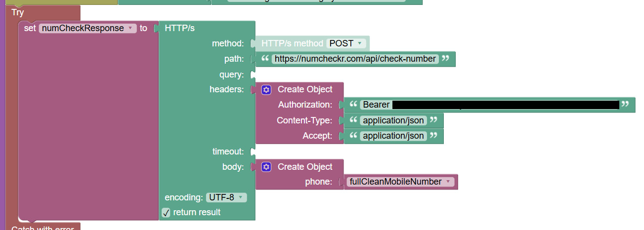This screenshot has height=230, width=644.
Task: Click the empty query input socket
Action: click(x=253, y=75)
